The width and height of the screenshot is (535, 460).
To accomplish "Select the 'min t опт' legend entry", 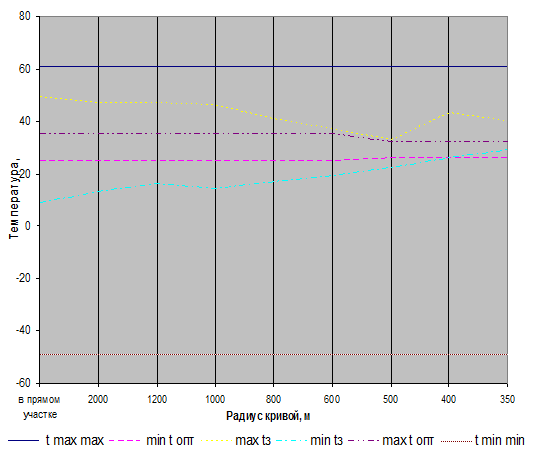I will (x=151, y=441).
